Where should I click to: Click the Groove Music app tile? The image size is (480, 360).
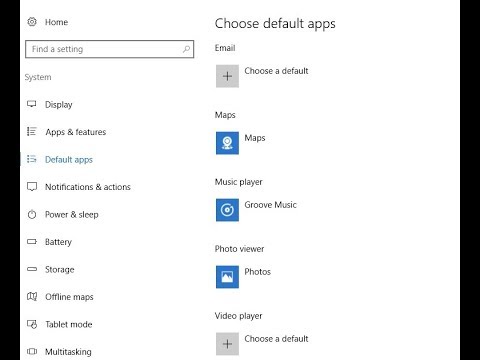click(227, 210)
